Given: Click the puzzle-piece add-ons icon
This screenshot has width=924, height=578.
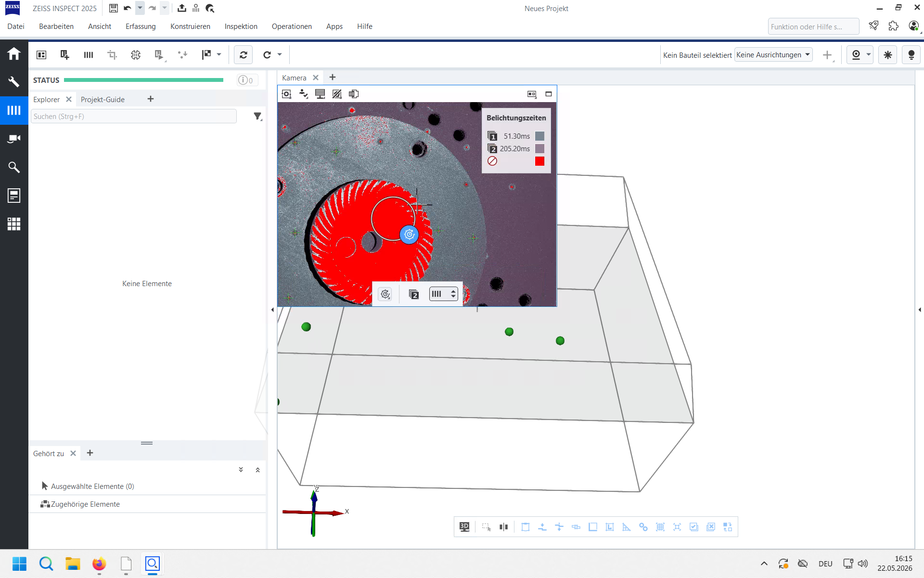Looking at the screenshot, I should click(x=894, y=26).
